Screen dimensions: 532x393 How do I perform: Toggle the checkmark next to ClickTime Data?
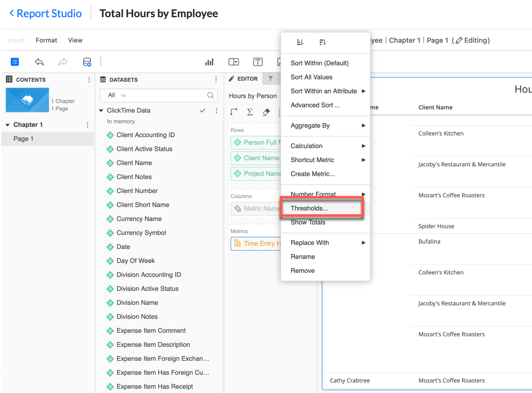click(203, 110)
